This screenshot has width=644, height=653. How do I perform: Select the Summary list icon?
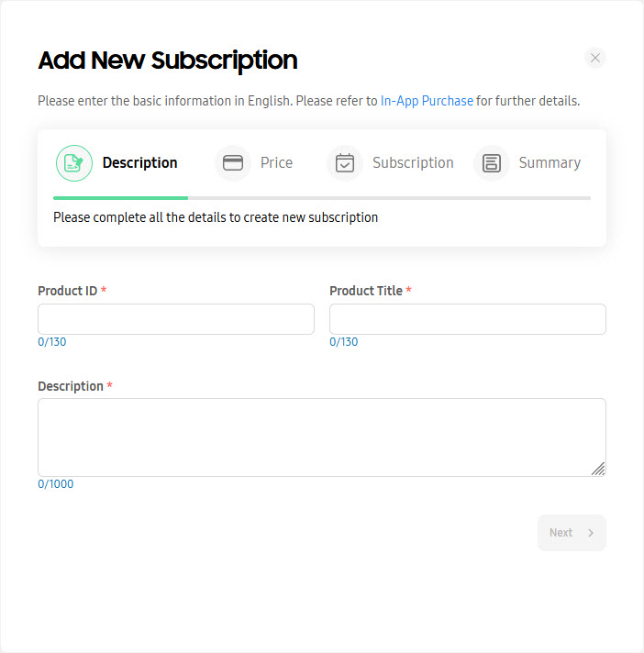tap(492, 163)
